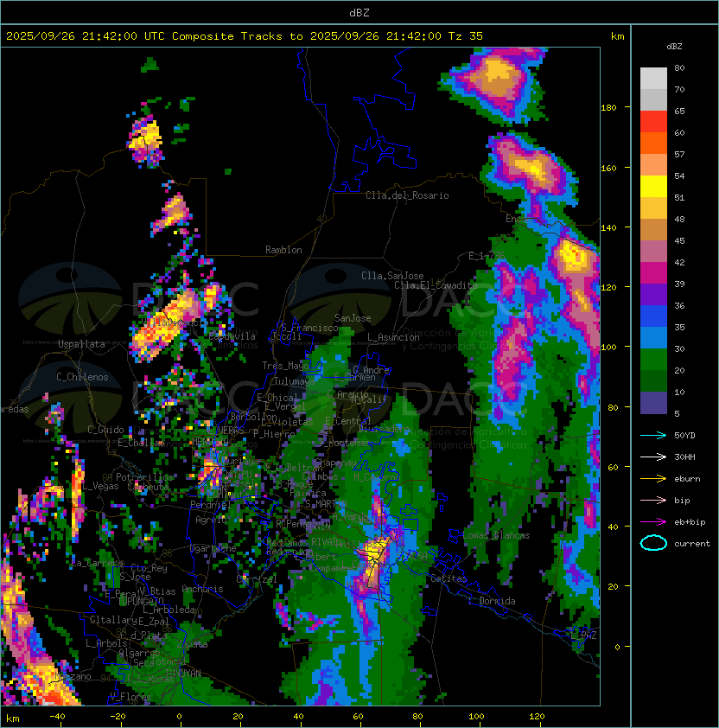Click the 'Clla.SanJose' map label
Screen dimensions: 719x728
tap(392, 276)
